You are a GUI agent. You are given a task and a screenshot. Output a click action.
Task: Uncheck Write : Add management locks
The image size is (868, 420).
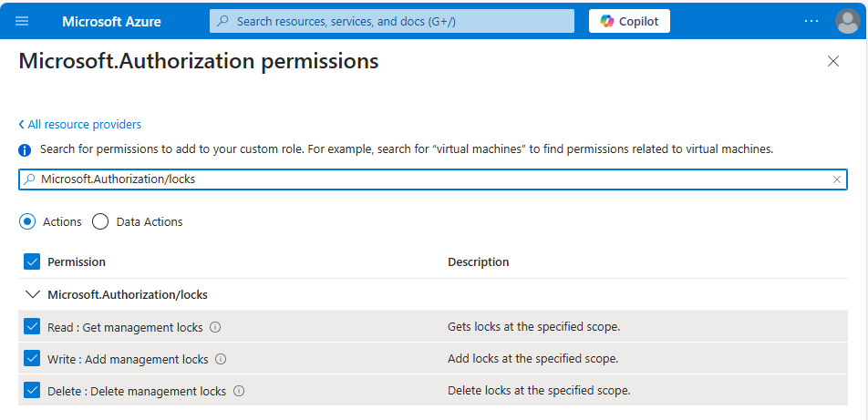click(32, 359)
